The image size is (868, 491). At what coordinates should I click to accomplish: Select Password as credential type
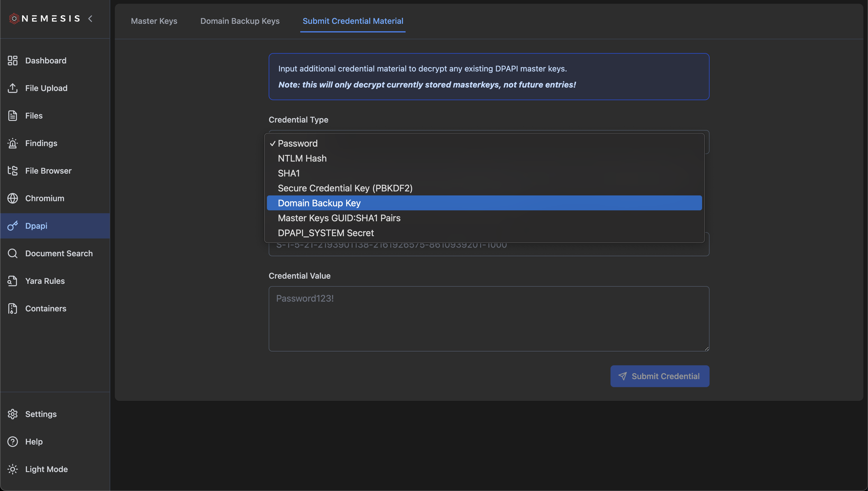tap(297, 143)
